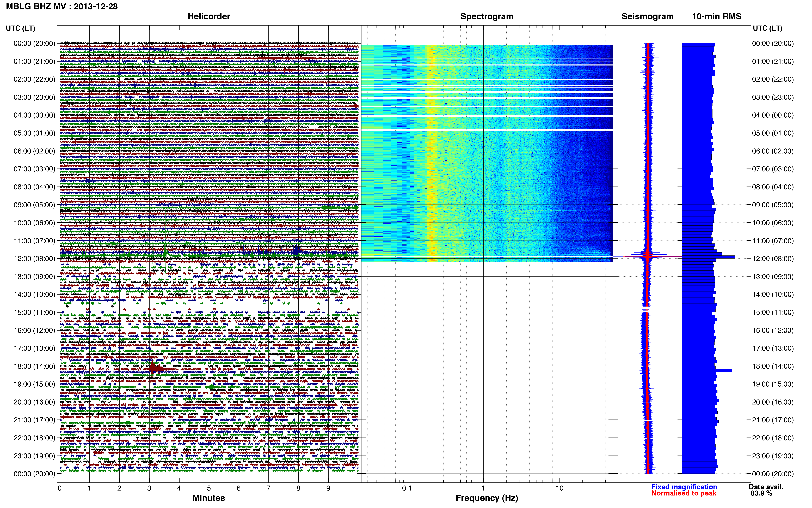The height and width of the screenshot is (508, 812).
Task: Click RMS-side time label "09:00 (05:00)"
Action: click(x=773, y=205)
